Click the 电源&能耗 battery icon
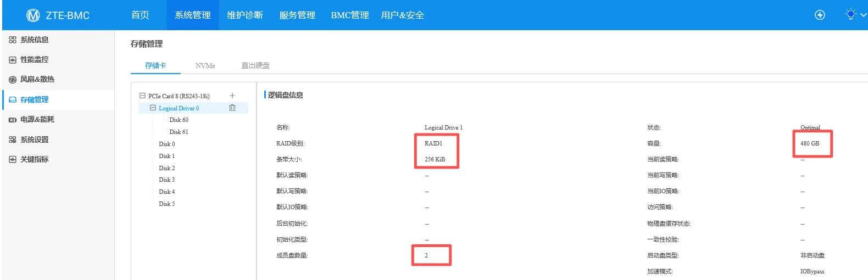The width and height of the screenshot is (868, 280). click(x=13, y=120)
